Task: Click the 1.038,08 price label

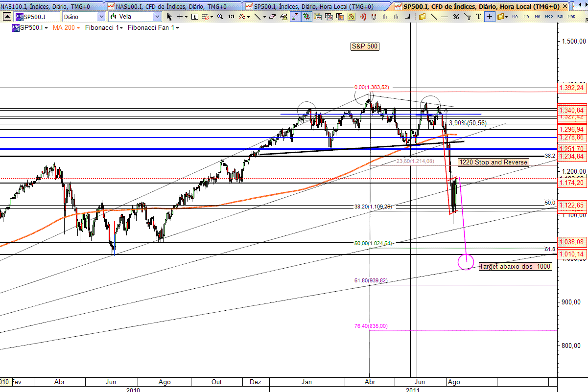Action: (x=571, y=242)
